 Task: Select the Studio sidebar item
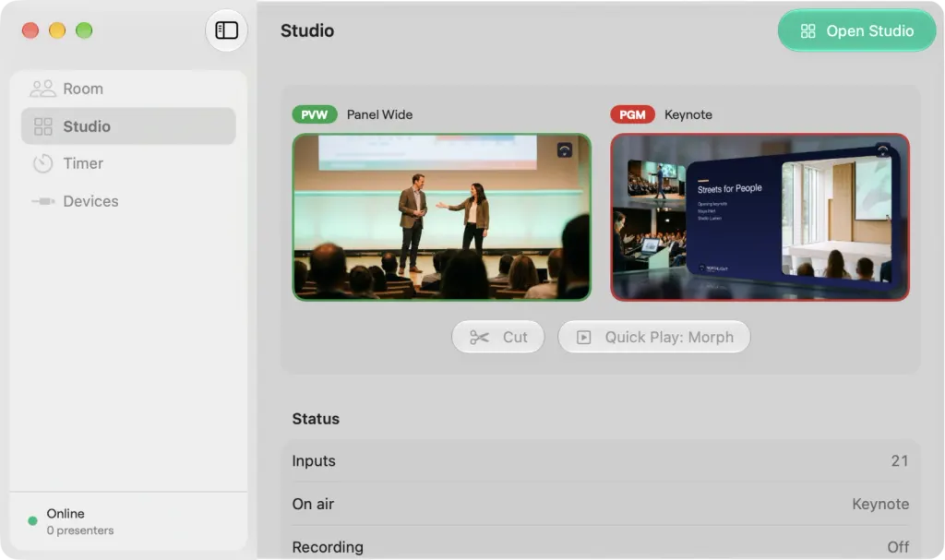pos(127,126)
